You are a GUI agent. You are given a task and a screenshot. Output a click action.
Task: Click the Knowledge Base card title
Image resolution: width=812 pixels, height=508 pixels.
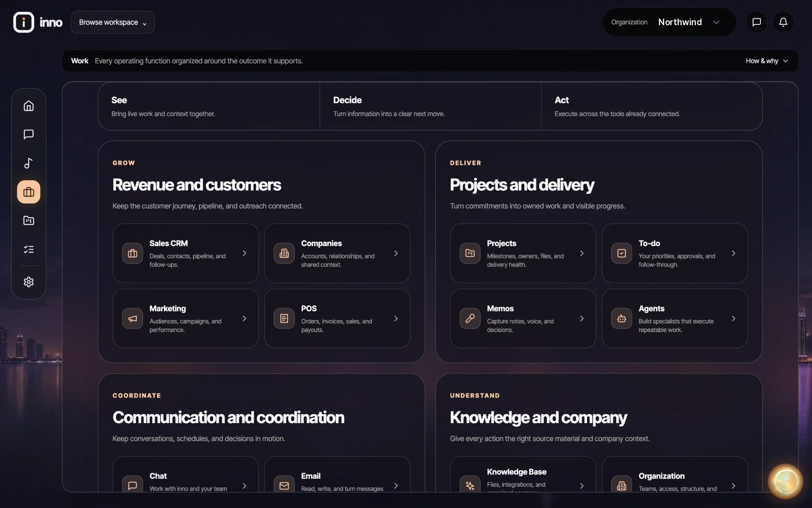click(x=516, y=472)
